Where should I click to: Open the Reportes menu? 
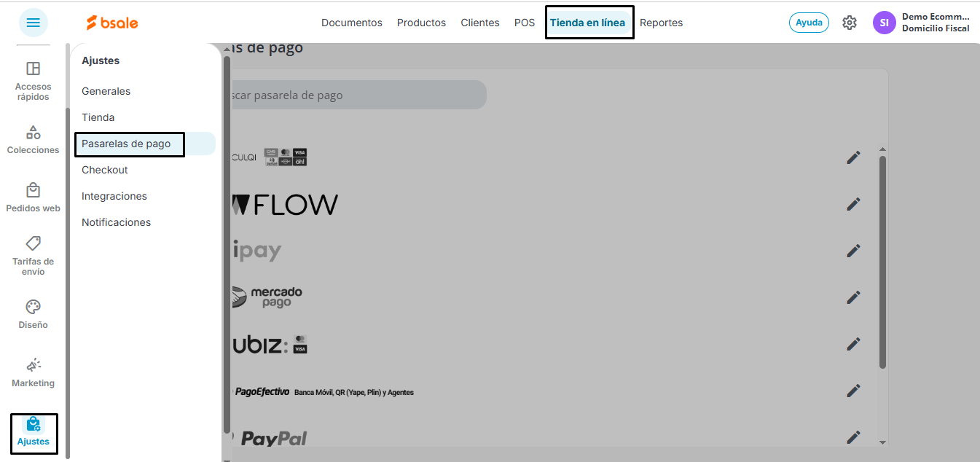pos(662,23)
